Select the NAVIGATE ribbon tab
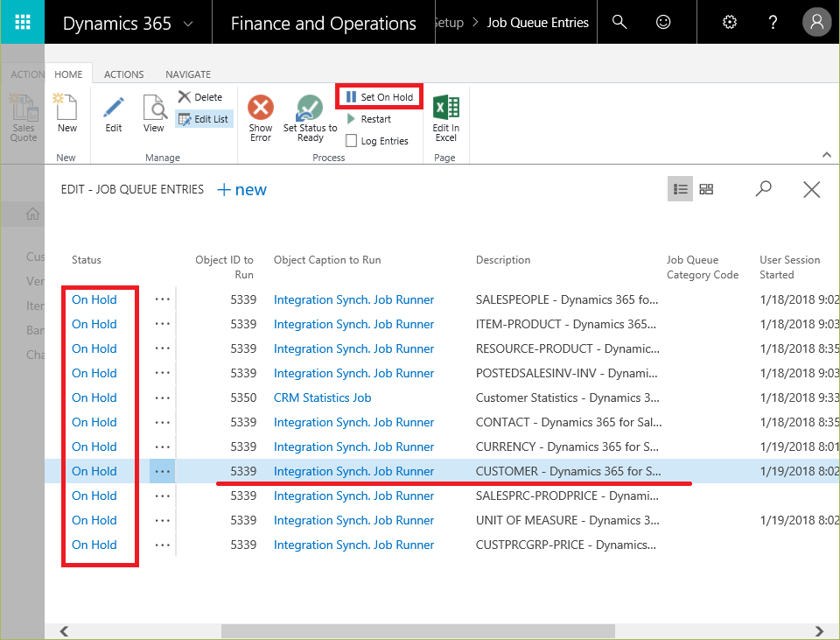 188,74
